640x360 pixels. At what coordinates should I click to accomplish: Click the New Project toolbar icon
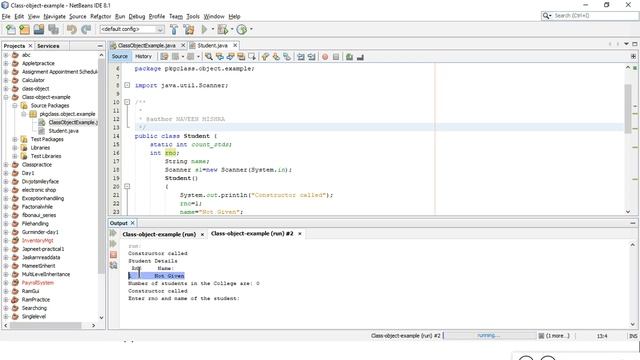click(24, 29)
